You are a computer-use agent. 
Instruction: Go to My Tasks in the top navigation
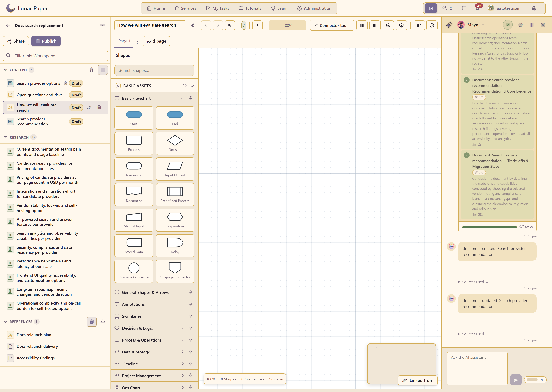point(218,8)
